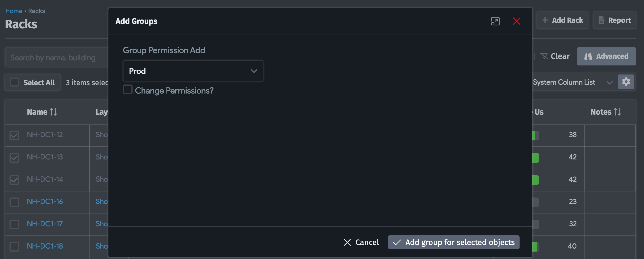Toggle the Select All checkbox
Image resolution: width=644 pixels, height=259 pixels.
click(x=14, y=82)
